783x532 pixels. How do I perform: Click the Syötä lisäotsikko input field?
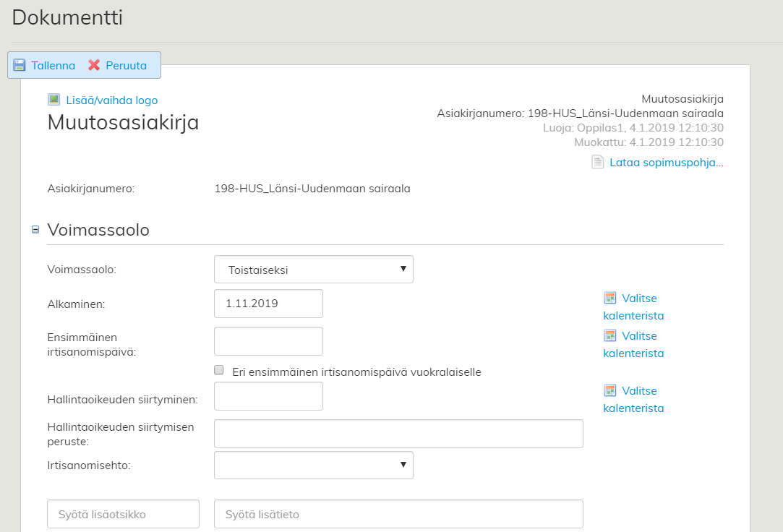point(123,514)
